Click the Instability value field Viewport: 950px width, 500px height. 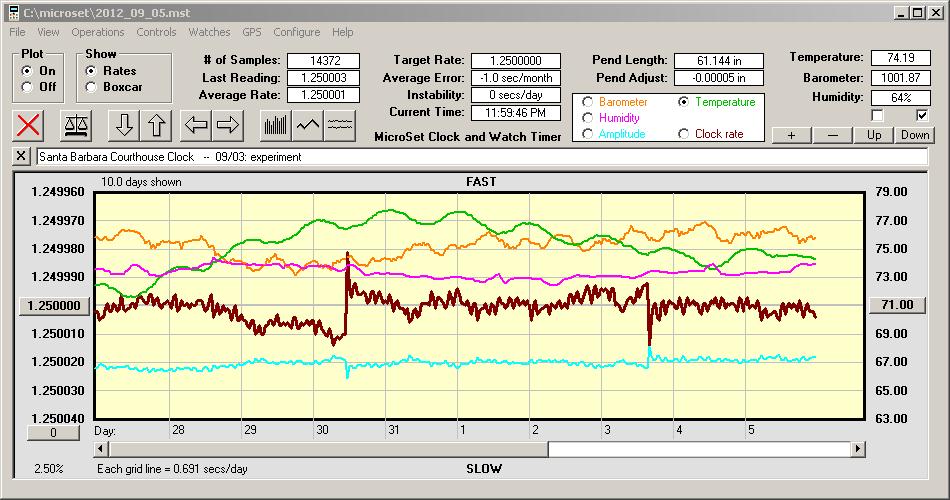(x=516, y=95)
